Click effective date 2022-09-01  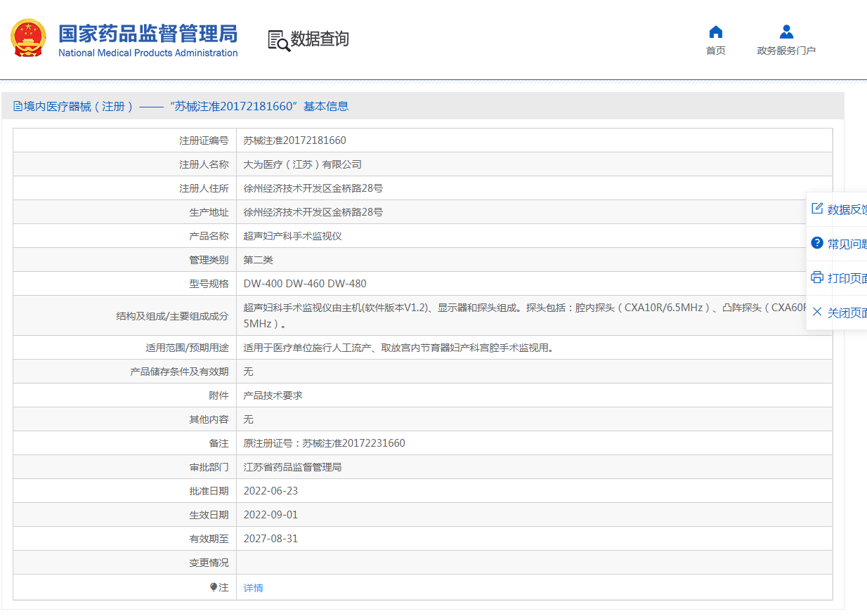pos(270,515)
